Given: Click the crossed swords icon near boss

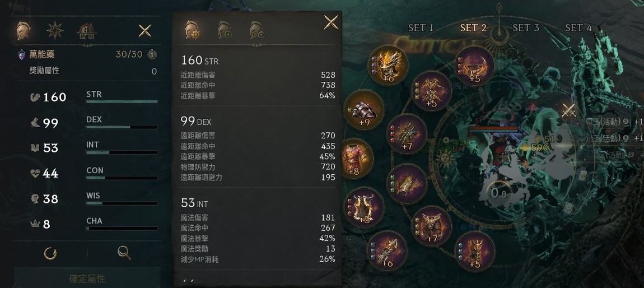Looking at the screenshot, I should (x=569, y=110).
